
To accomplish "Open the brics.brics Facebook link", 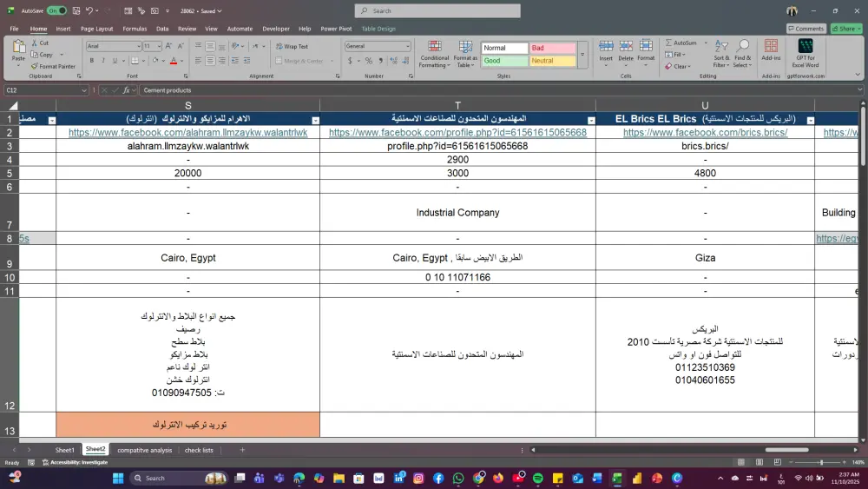I will pos(705,132).
